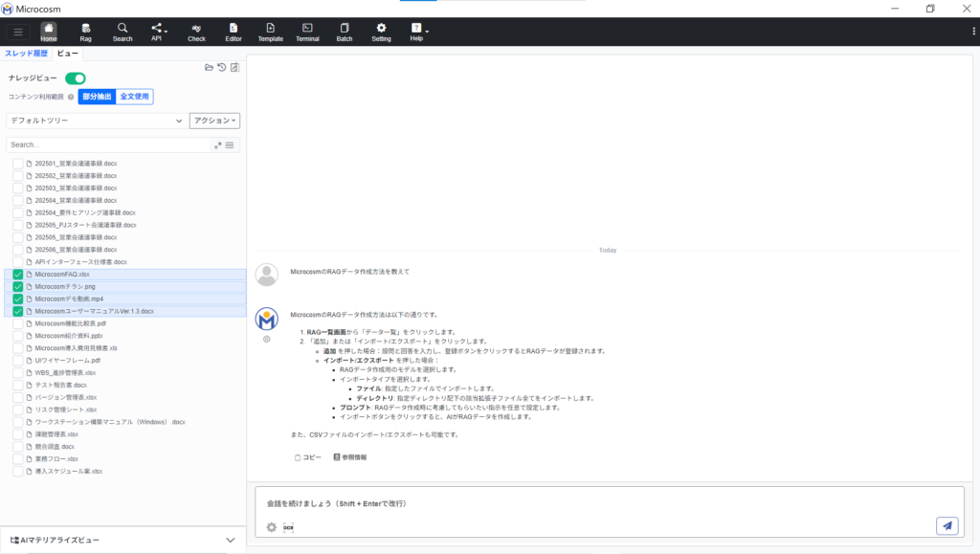Open the vertical three-dot menu at top right
This screenshot has height=554, width=980.
pyautogui.click(x=973, y=32)
